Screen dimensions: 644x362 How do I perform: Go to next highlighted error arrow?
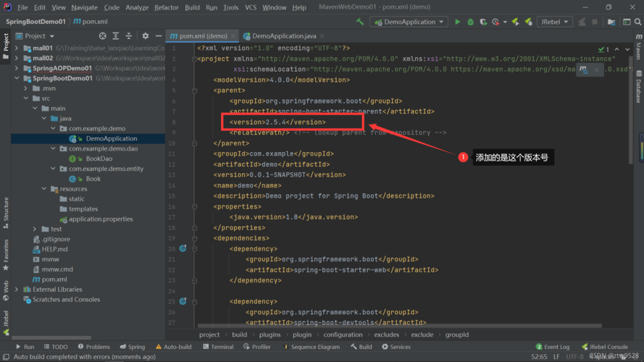(627, 49)
